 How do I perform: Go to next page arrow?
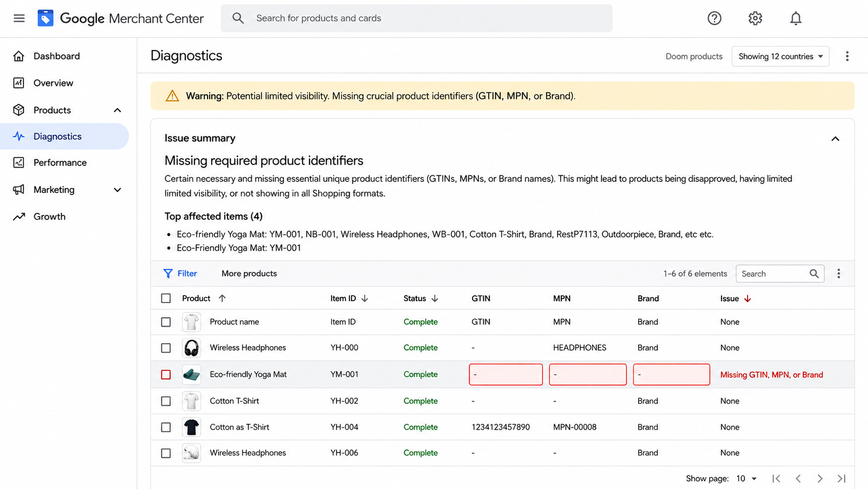[x=820, y=478]
